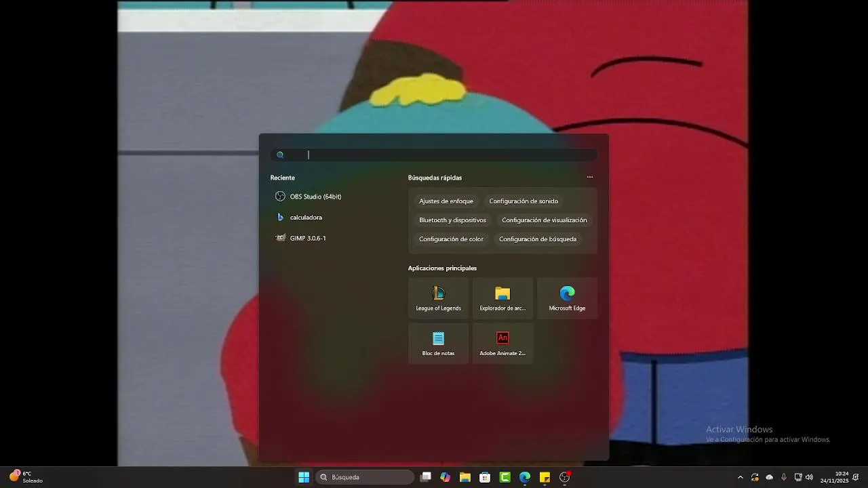This screenshot has height=488, width=868.
Task: Open volume speaker tray icon
Action: point(809,477)
